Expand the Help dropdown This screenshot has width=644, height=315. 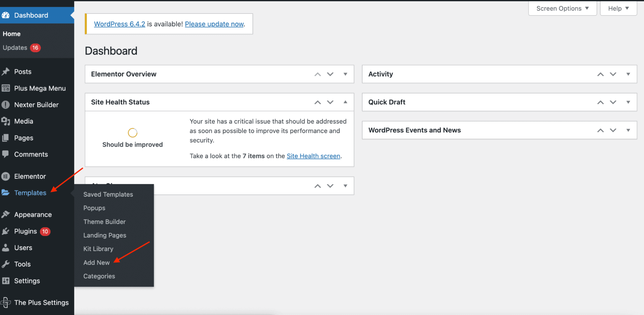[x=617, y=8]
